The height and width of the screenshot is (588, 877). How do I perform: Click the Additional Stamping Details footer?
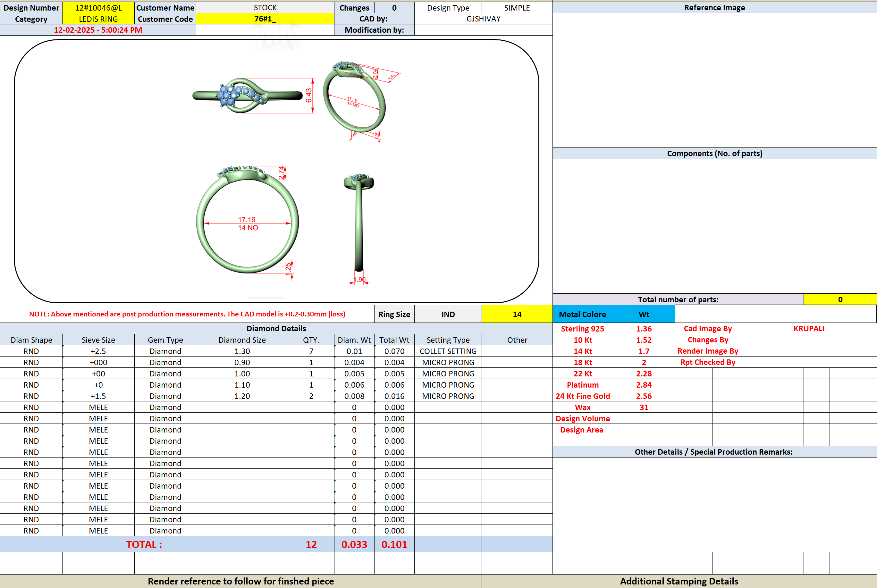679,581
